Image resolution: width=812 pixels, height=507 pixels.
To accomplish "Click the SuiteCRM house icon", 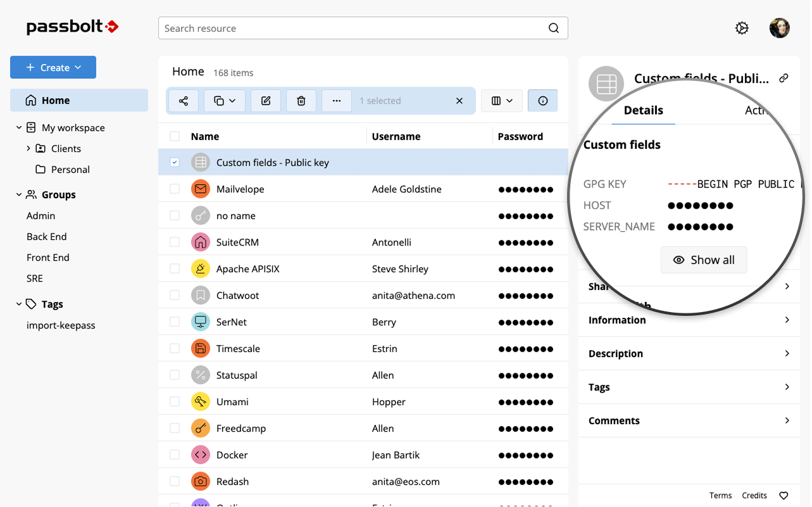I will [x=201, y=242].
